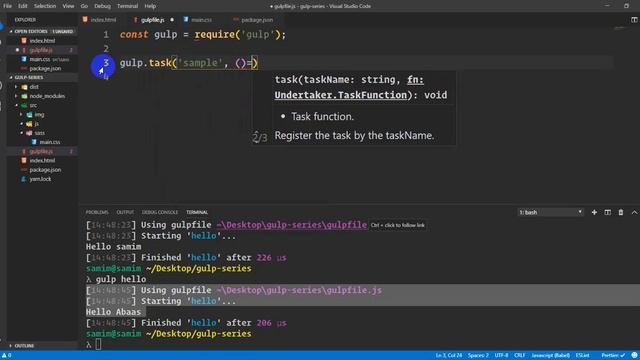Open the Go menu
Image resolution: width=640 pixels, height=360 pixels.
pyautogui.click(x=84, y=6)
